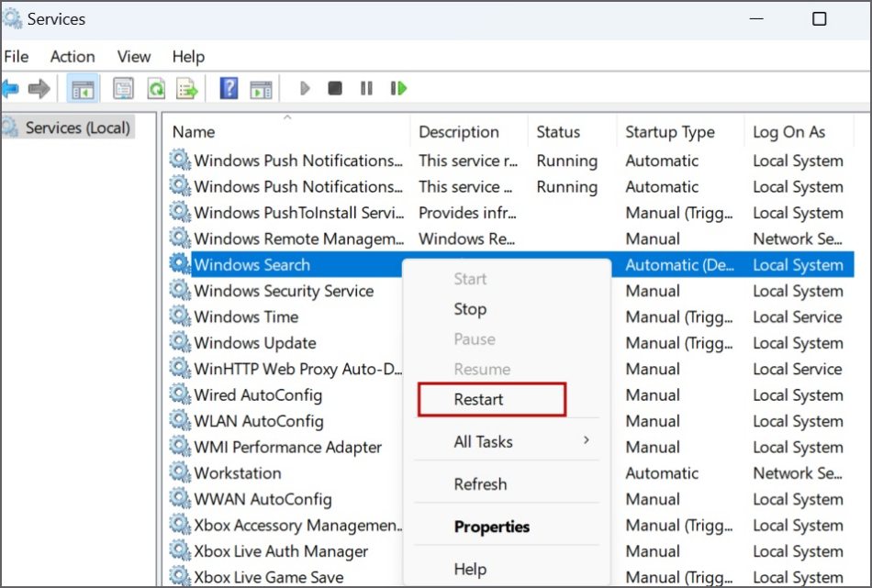Image resolution: width=872 pixels, height=588 pixels.
Task: Select the Xbox Live Auth Manager service
Action: tap(281, 551)
